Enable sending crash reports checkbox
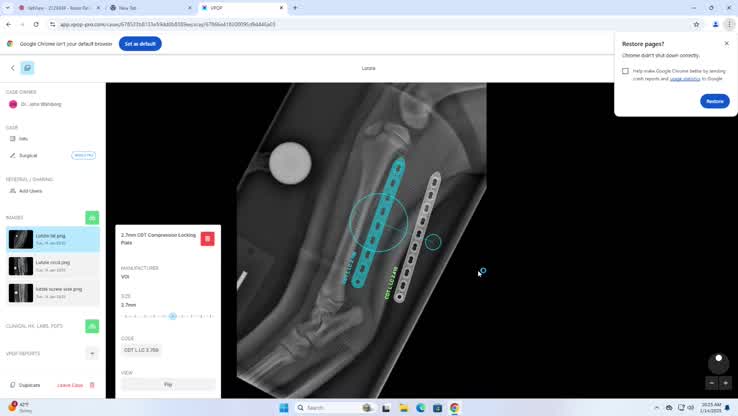The height and width of the screenshot is (416, 738). tap(626, 71)
